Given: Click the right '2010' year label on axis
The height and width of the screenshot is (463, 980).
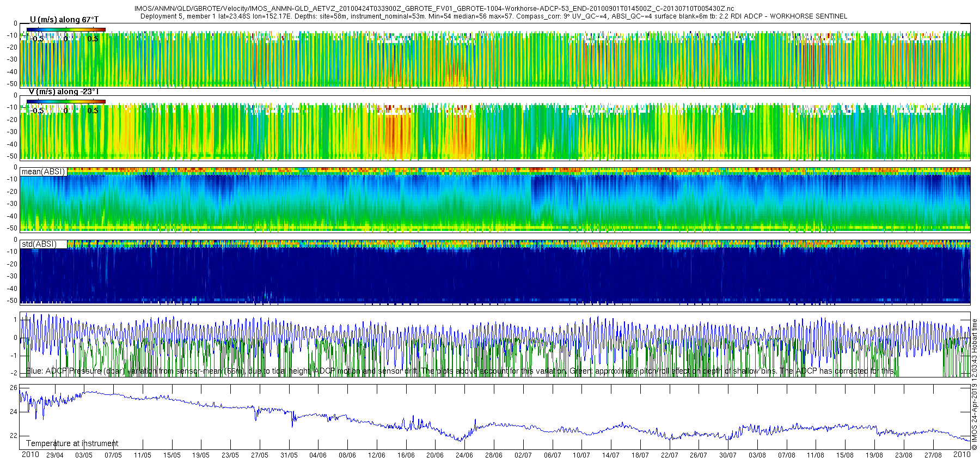Looking at the screenshot, I should click(x=961, y=454).
